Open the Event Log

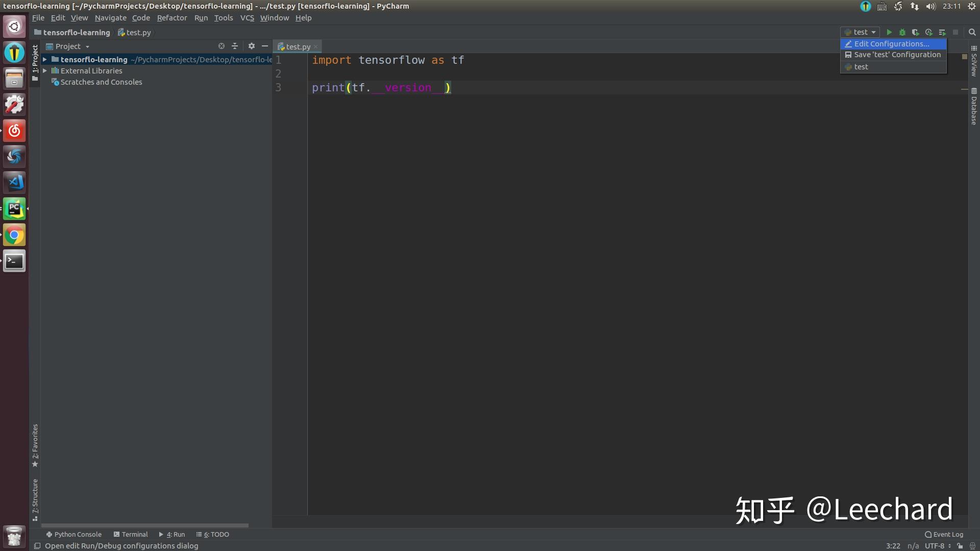[x=944, y=534]
